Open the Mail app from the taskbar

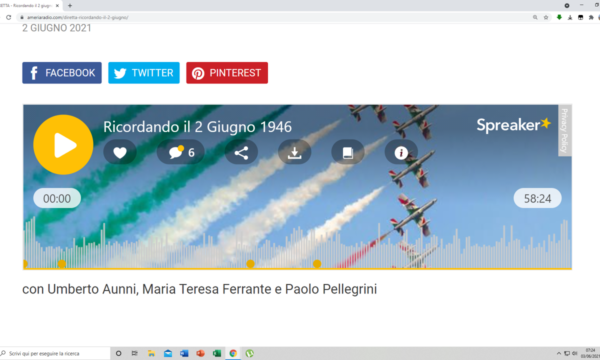[x=168, y=353]
